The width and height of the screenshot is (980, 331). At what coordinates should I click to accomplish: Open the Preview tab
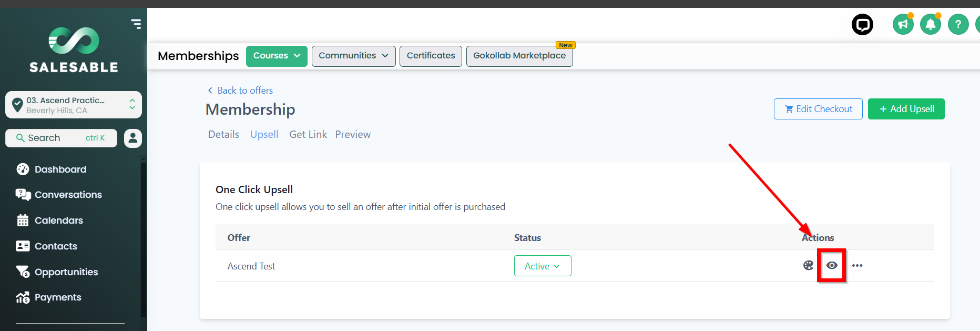click(x=353, y=134)
